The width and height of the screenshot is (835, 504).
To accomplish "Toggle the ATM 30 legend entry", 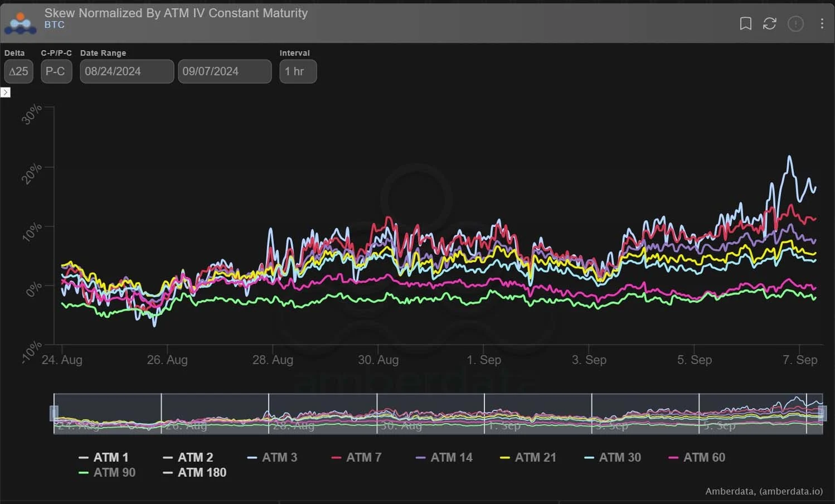I will tap(613, 457).
